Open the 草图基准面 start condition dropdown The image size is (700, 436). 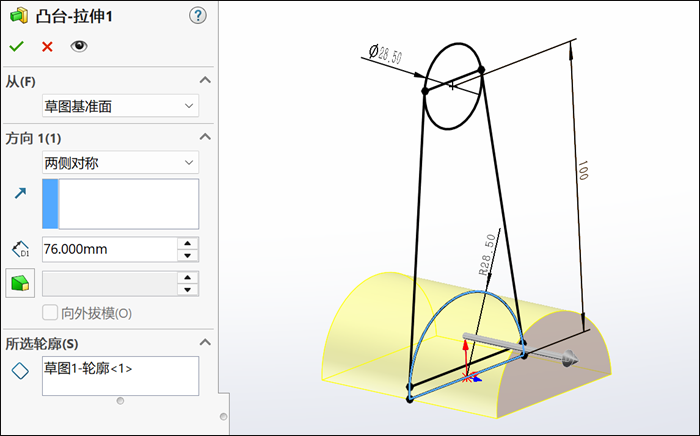[x=119, y=105]
